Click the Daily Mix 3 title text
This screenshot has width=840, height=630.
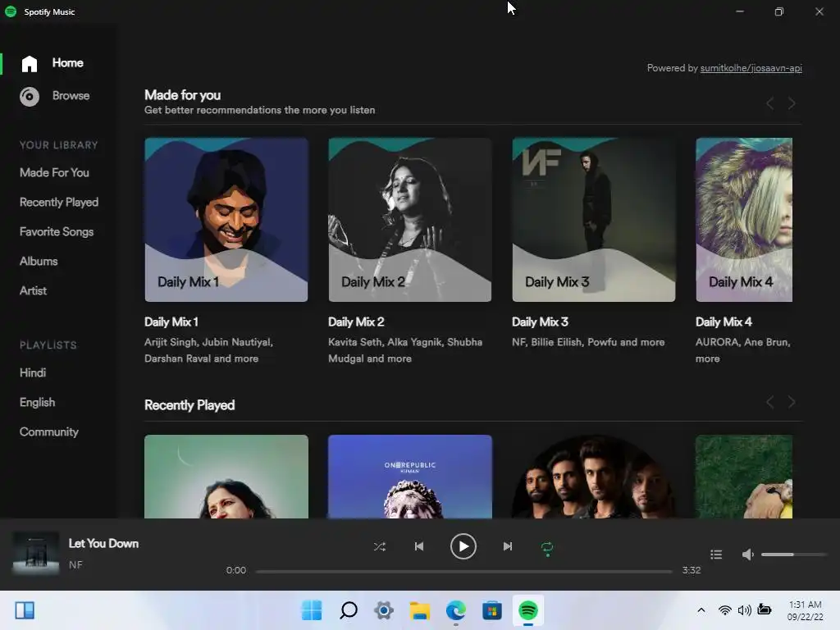(x=540, y=322)
